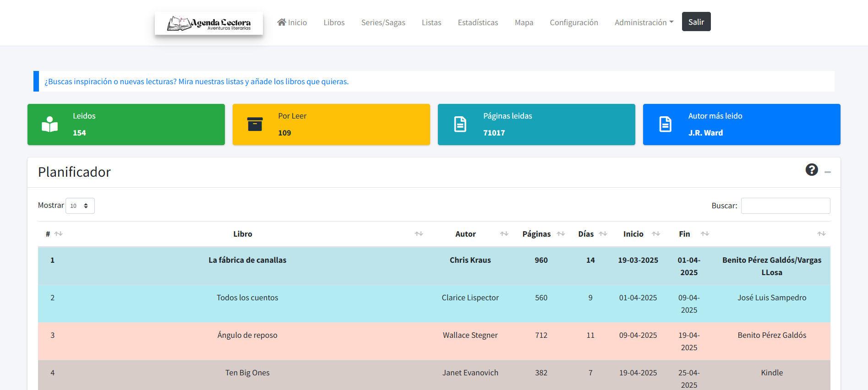Screen dimensions: 868x390
Task: Click the Agenda Lectora logo
Action: point(209,23)
